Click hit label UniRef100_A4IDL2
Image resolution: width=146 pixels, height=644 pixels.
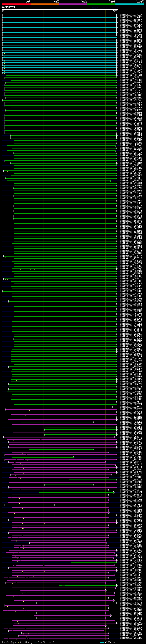tap(131, 326)
